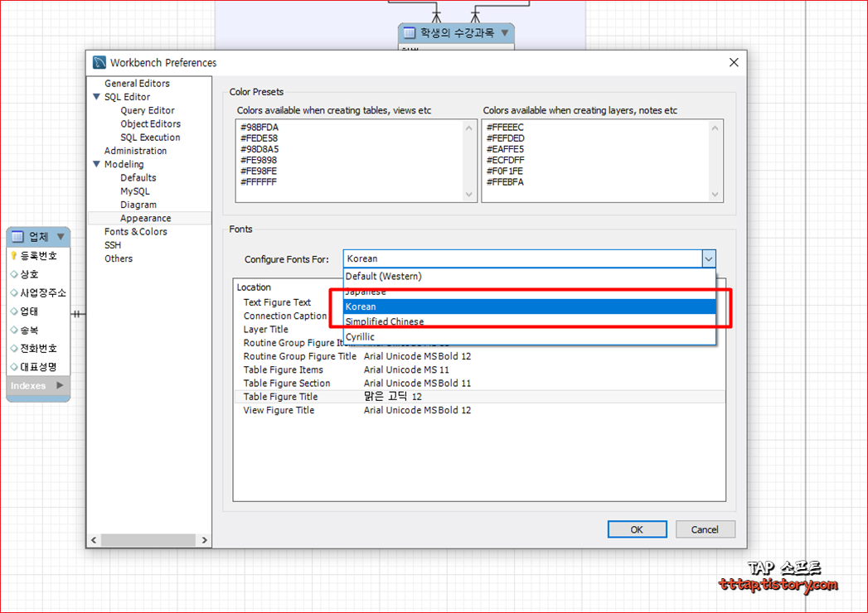
Task: Open SQL Execution preferences
Action: [x=151, y=138]
